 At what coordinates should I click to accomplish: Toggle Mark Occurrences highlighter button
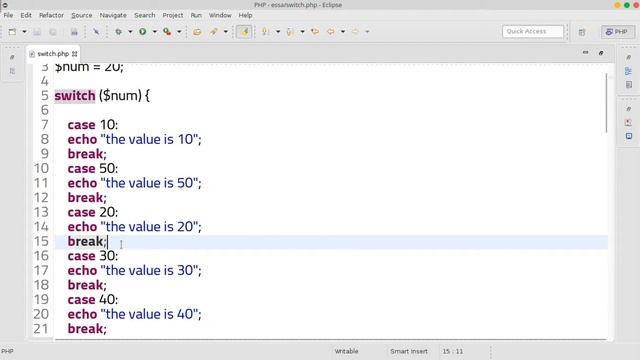pos(244,31)
